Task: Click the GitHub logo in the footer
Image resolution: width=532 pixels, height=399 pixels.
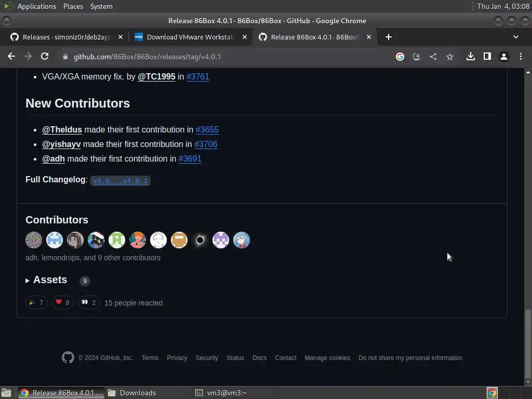Action: point(68,357)
